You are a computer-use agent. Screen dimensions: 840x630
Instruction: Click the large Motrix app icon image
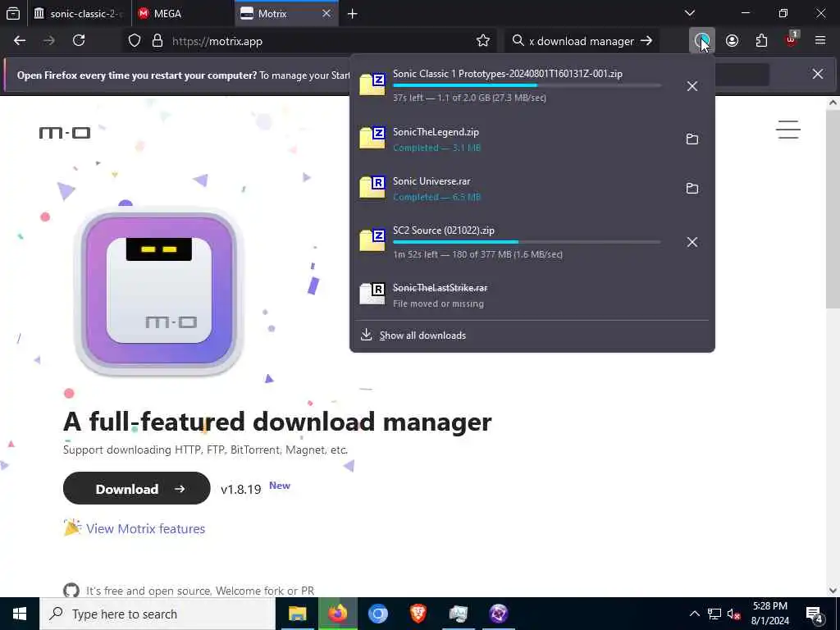pos(159,291)
